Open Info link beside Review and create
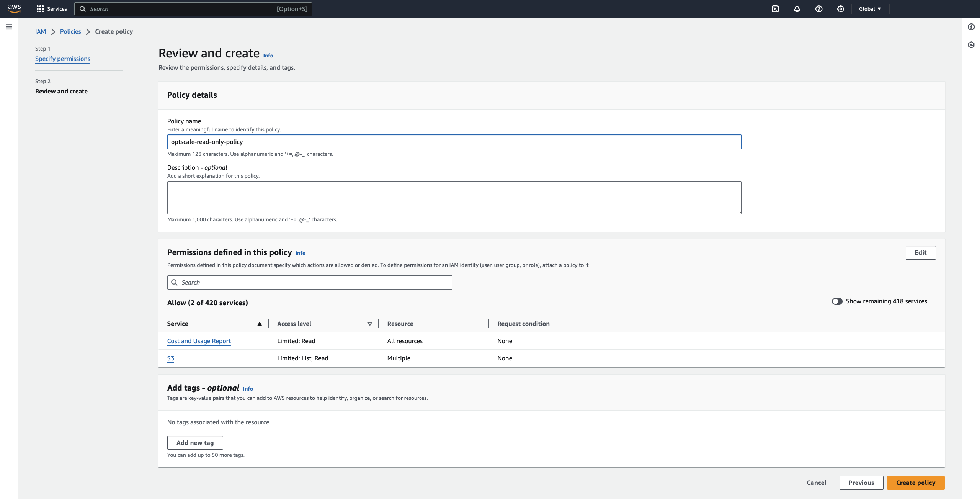 click(268, 56)
